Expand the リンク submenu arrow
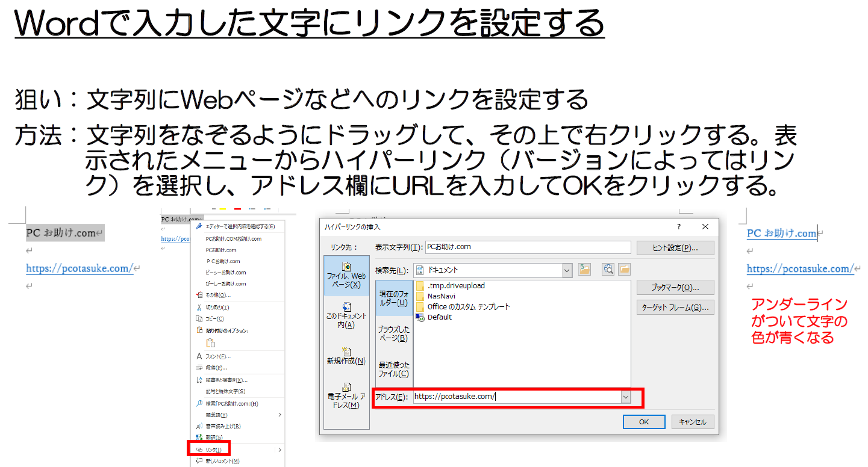868x467 pixels. (x=280, y=450)
